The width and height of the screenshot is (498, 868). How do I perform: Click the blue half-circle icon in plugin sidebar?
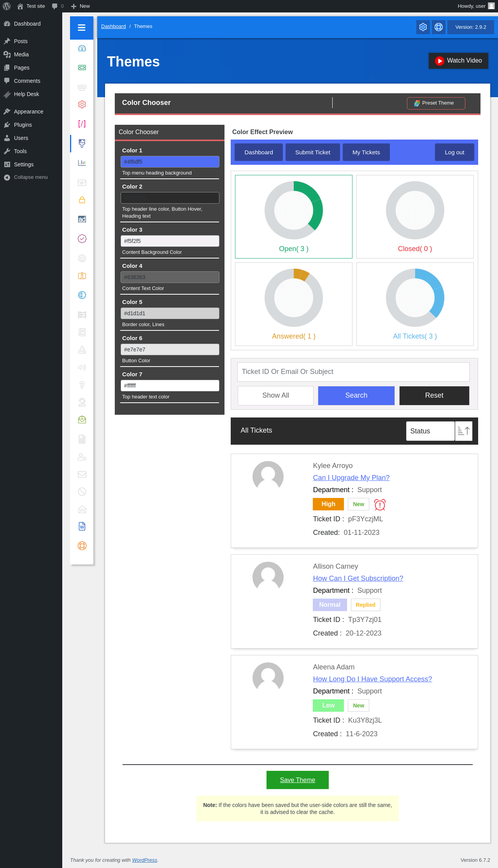82,295
